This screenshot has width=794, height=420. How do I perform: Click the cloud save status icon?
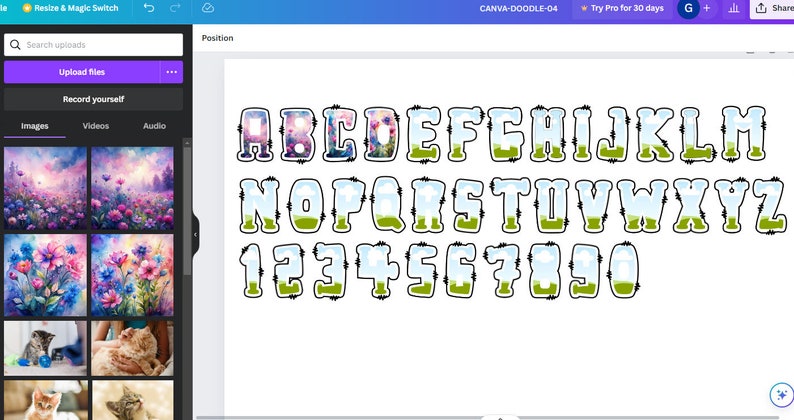(x=208, y=8)
